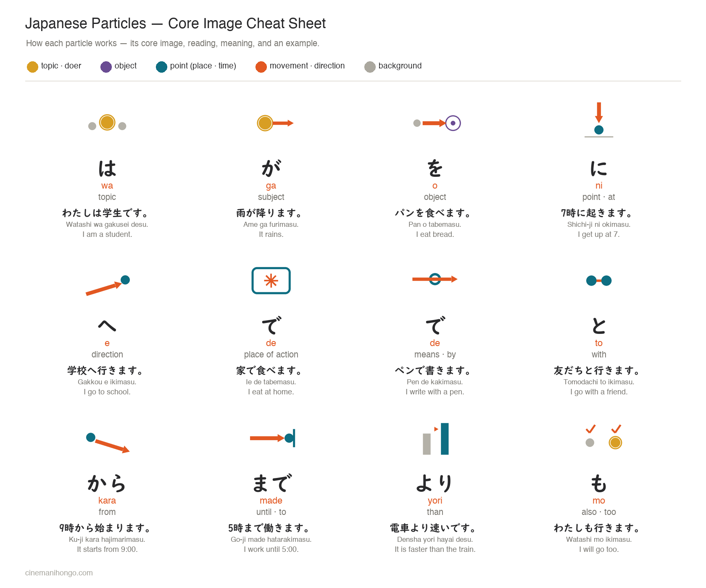706x588 pixels.
Task: Click the gray background legend swatch
Action: pos(370,67)
